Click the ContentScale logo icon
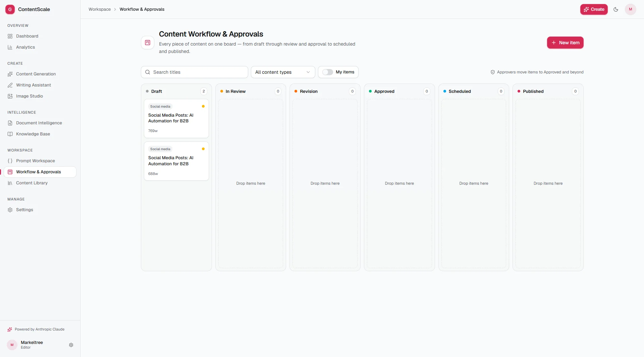Viewport: 644px width, 357px height. tap(10, 9)
